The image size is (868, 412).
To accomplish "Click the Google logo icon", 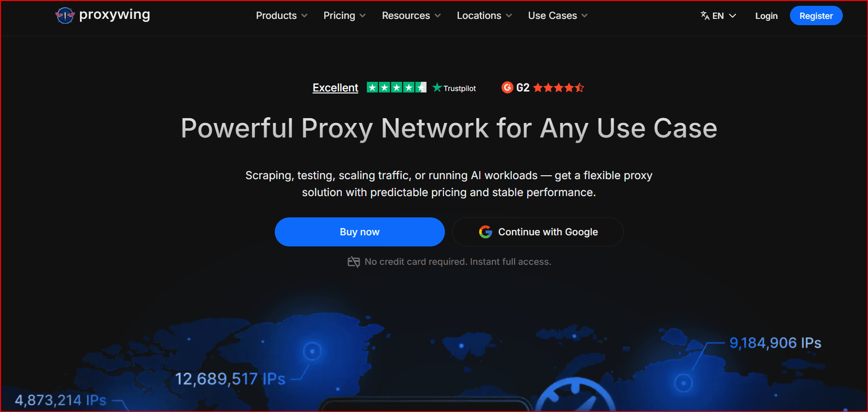I will tap(486, 232).
